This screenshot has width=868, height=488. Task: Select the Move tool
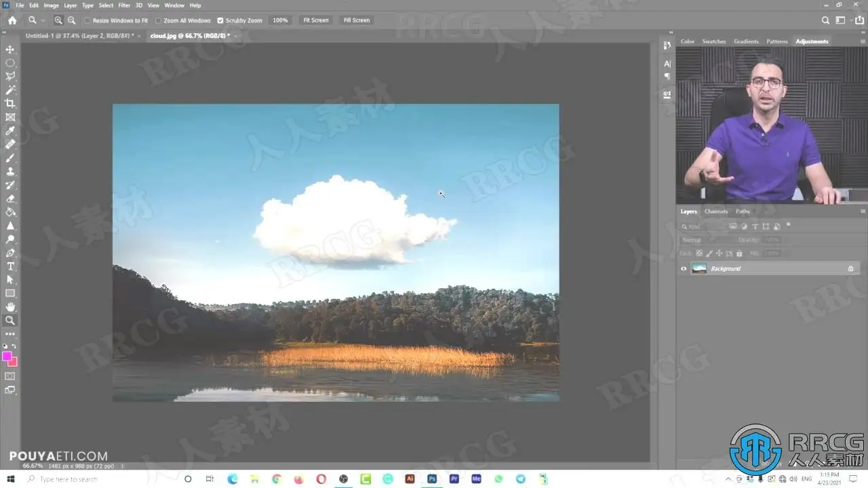10,49
